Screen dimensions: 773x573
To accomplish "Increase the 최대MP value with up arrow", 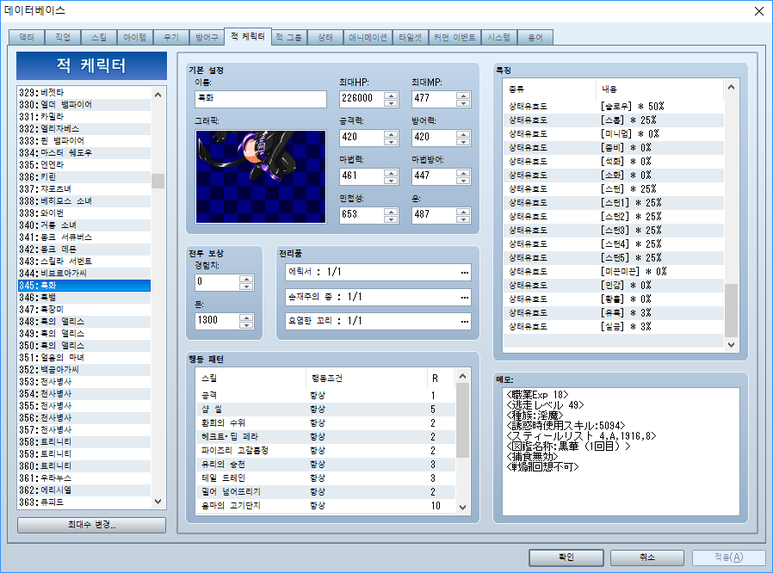I will [x=463, y=95].
